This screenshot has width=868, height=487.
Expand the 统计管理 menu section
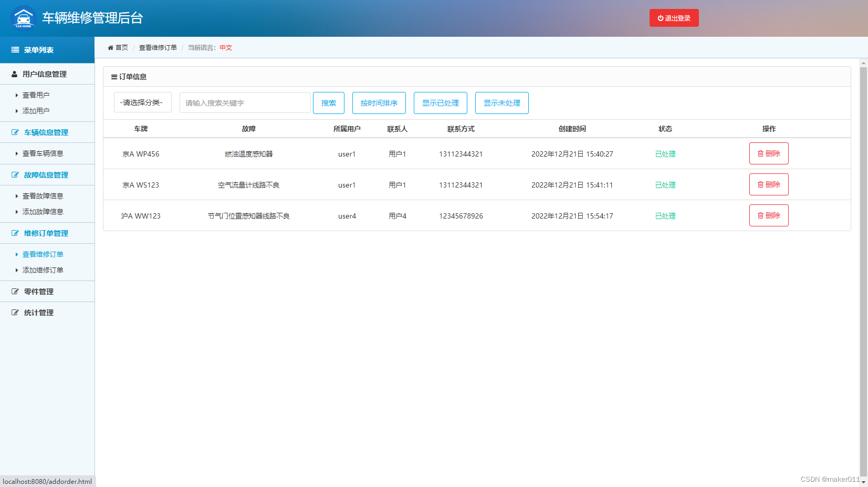pos(47,313)
